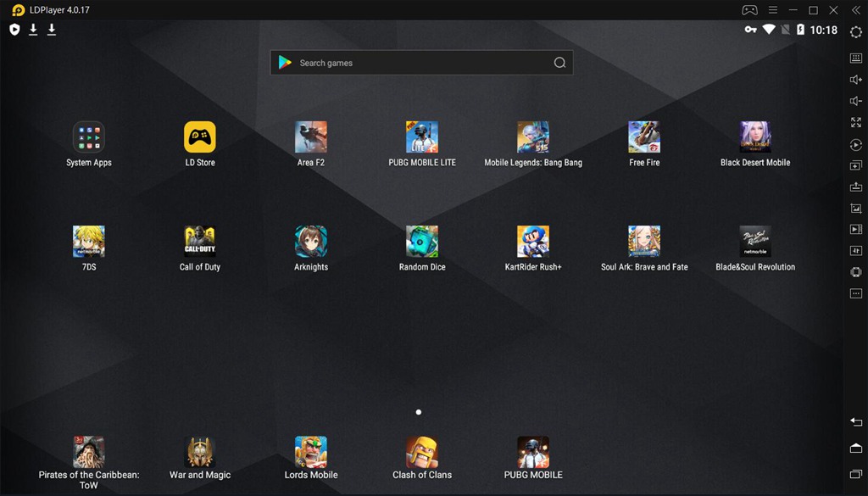The image size is (868, 496).
Task: Minimize the LDPlayer window
Action: [793, 10]
